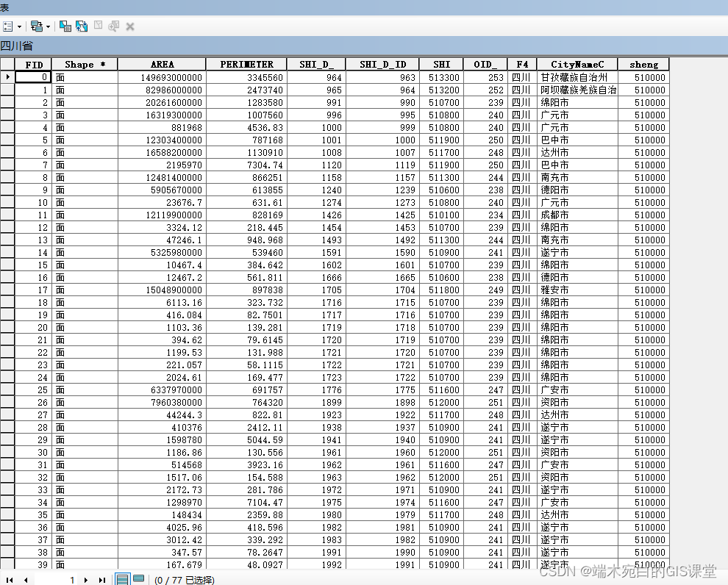Click the AREA column header
The height and width of the screenshot is (585, 728).
point(162,65)
